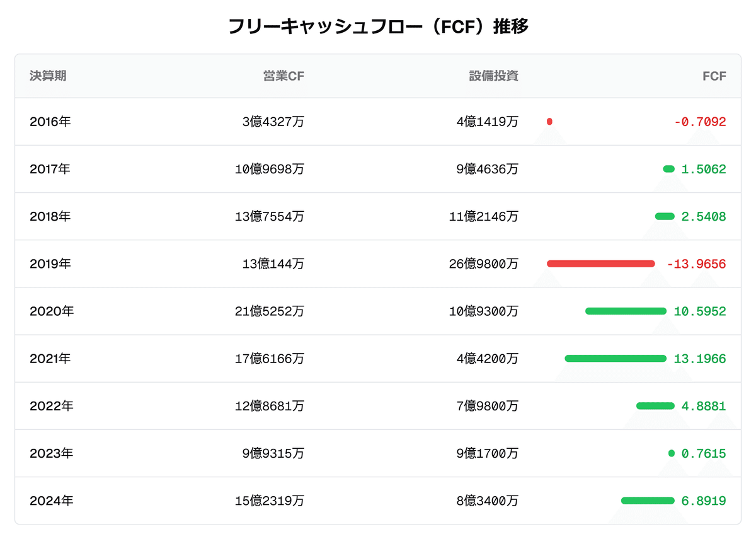Select the 設備投資 column header
Image resolution: width=756 pixels, height=539 pixels.
pyautogui.click(x=493, y=76)
